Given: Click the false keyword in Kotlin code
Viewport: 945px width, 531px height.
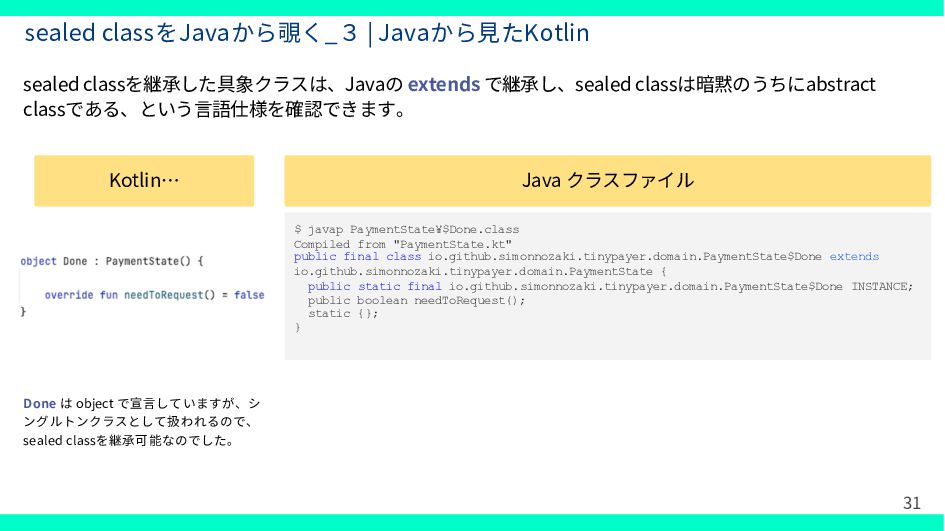Looking at the screenshot, I should click(x=249, y=295).
